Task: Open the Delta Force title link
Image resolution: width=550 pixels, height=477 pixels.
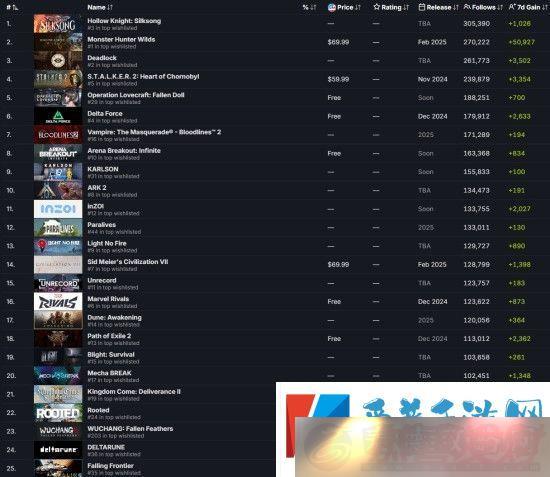Action: pos(105,114)
